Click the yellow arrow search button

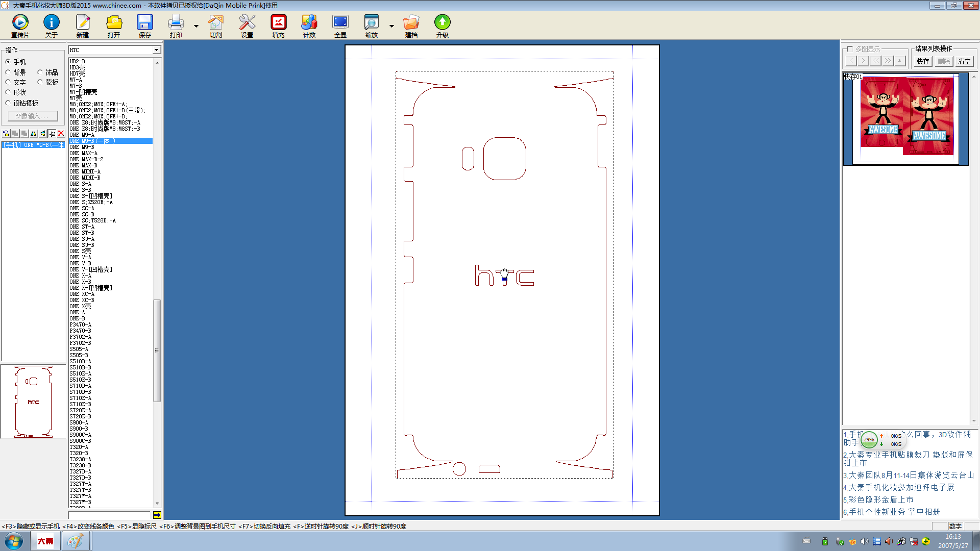[x=157, y=515]
